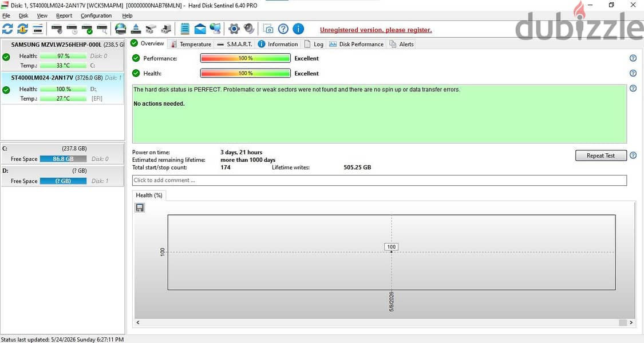Click the D: free space (? GB) bar
The height and width of the screenshot is (343, 644).
coord(63,181)
